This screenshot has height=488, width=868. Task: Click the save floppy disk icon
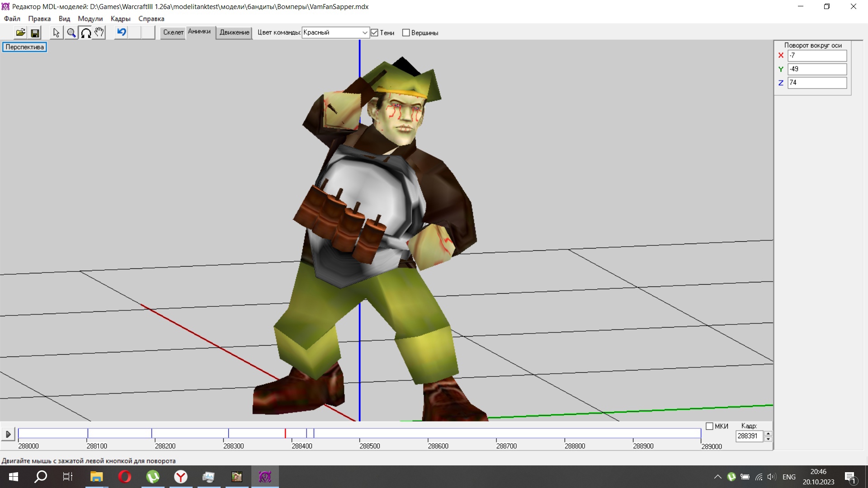pos(35,33)
